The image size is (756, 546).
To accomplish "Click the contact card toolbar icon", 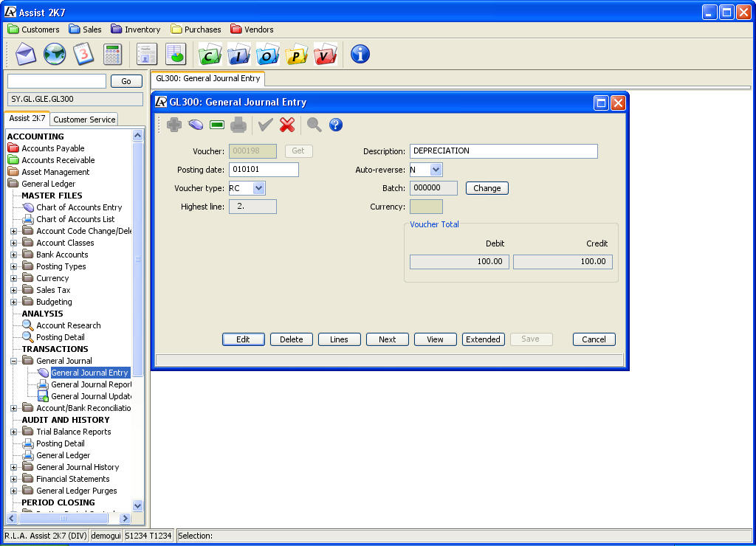I will [x=147, y=54].
